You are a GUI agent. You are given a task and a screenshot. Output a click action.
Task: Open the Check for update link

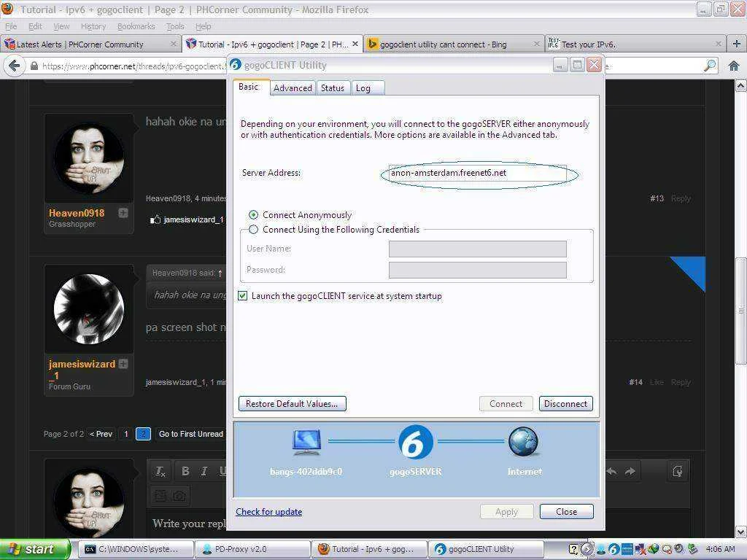click(268, 511)
